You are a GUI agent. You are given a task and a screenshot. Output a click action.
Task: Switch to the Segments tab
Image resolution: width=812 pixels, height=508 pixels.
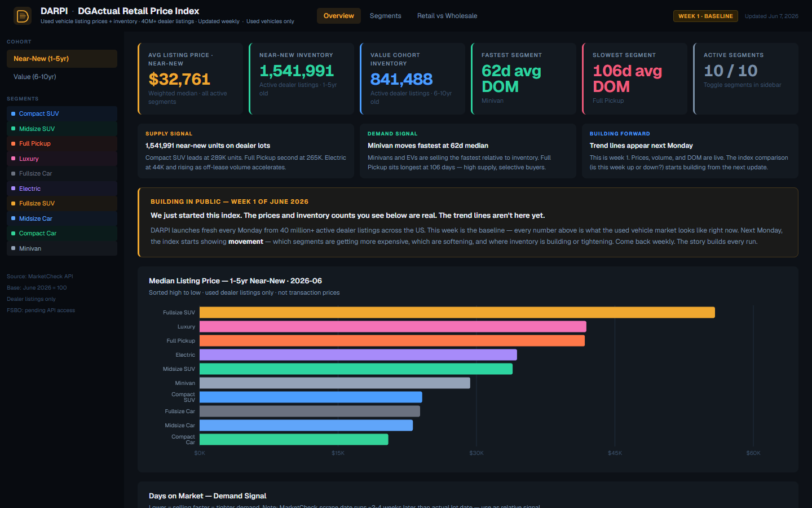[x=386, y=16]
